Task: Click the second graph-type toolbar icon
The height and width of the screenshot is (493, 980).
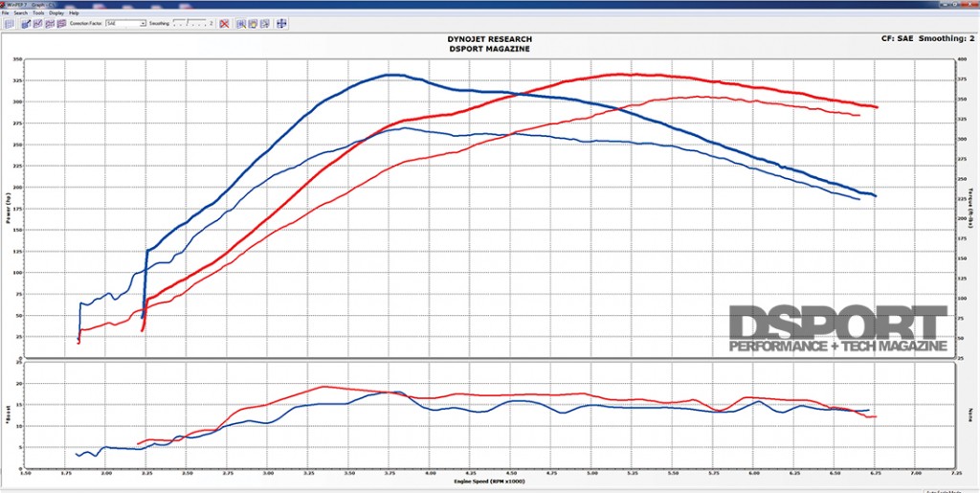Action: (x=38, y=24)
